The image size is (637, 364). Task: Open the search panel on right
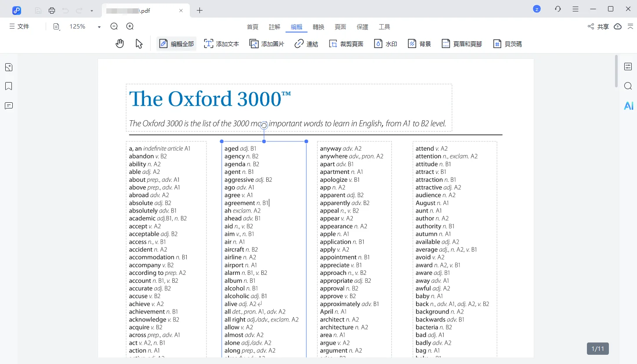[x=628, y=86]
